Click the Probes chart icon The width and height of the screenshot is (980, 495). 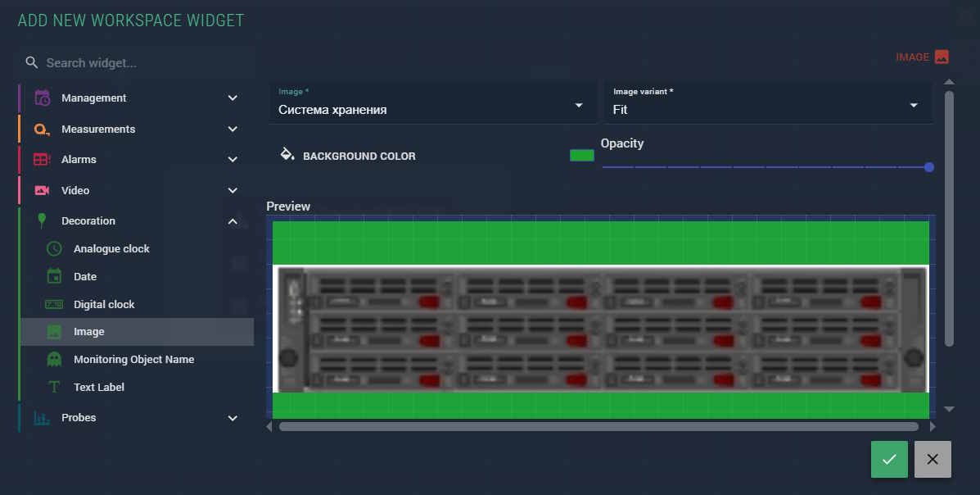click(42, 418)
